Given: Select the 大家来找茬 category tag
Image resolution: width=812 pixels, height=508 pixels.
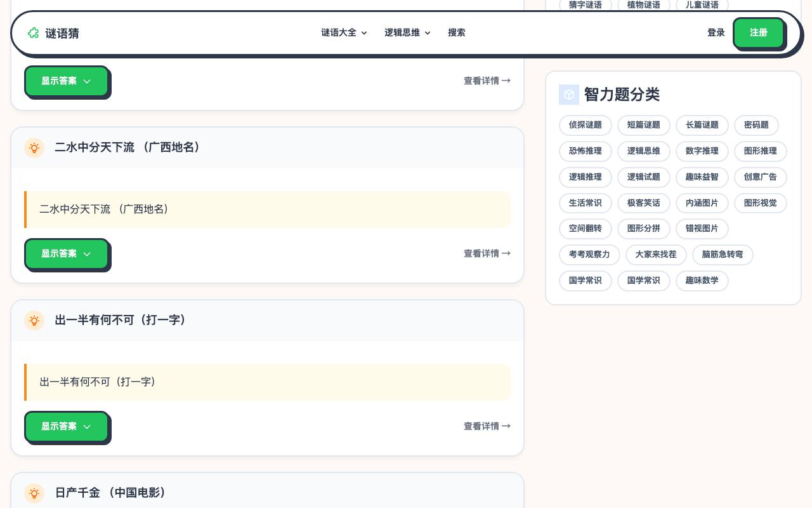Looking at the screenshot, I should click(x=656, y=255).
